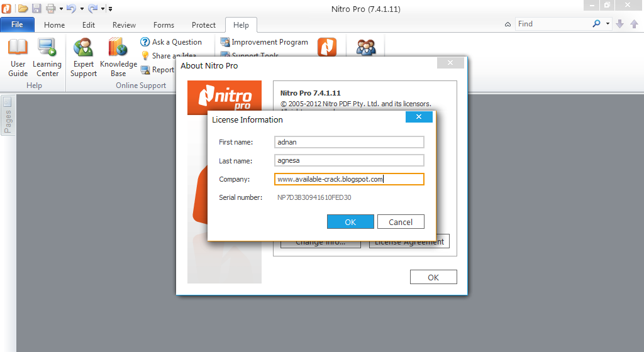Screen dimensions: 644x352
Task: Click Ask a Question
Action: pos(171,42)
